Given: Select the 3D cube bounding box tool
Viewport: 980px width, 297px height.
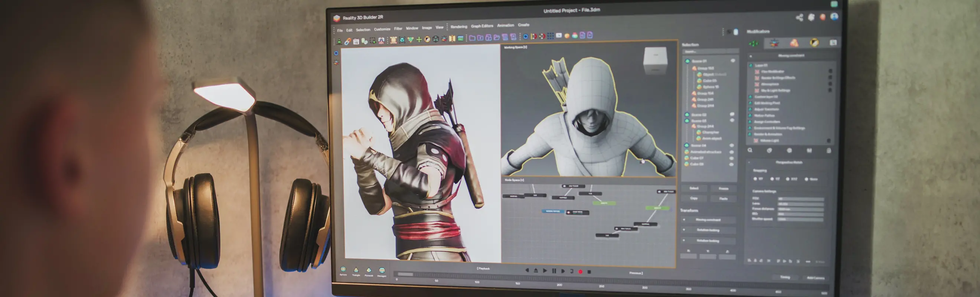Looking at the screenshot, I should coord(402,40).
